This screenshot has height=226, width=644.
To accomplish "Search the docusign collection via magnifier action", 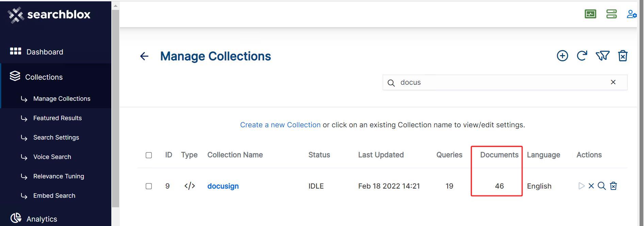I will point(602,186).
